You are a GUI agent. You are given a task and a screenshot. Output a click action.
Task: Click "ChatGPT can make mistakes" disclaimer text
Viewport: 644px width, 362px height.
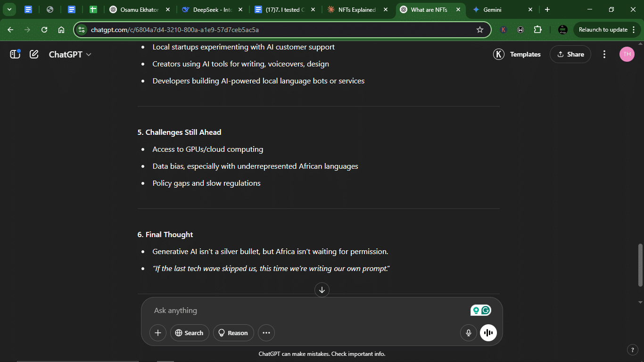[322, 354]
